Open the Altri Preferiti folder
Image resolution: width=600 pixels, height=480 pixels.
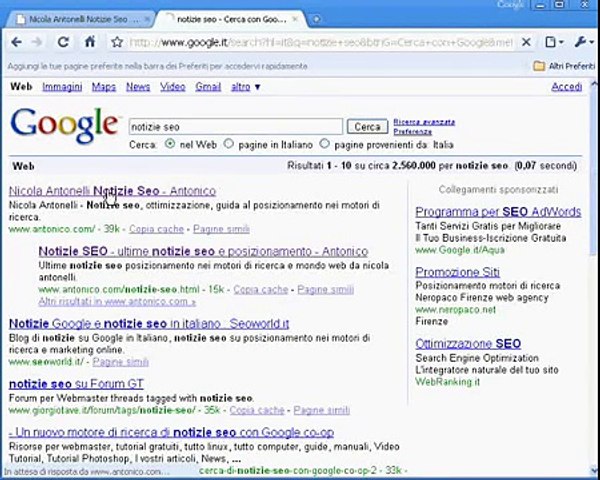click(564, 66)
